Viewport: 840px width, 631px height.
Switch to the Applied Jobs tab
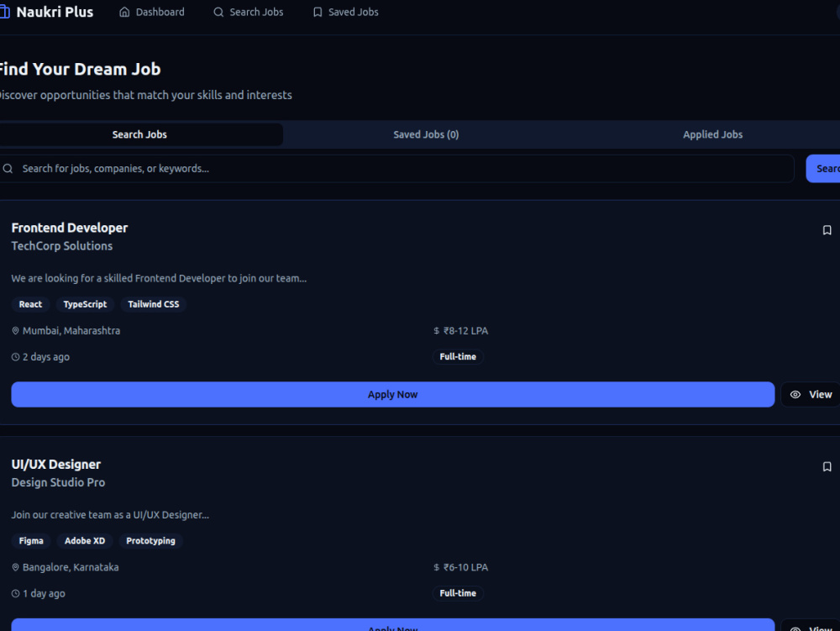pyautogui.click(x=712, y=134)
